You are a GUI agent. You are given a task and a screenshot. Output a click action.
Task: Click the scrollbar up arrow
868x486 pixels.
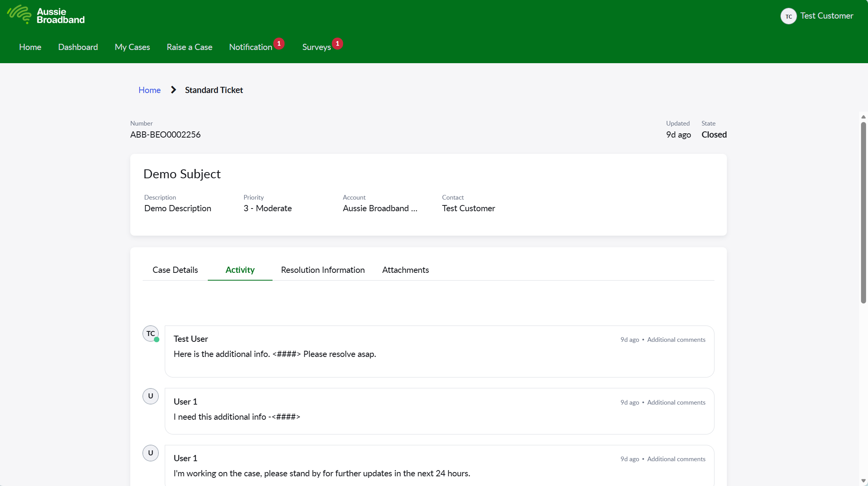(x=863, y=117)
